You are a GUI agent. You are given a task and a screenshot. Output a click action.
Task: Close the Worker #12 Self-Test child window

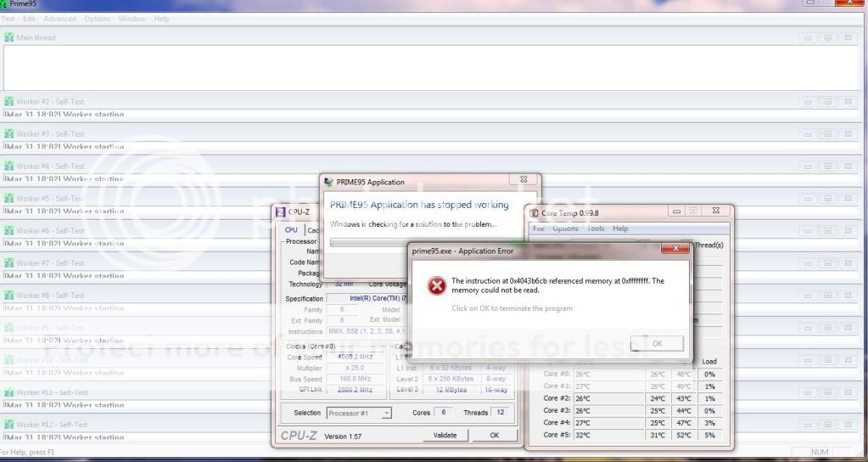(x=848, y=425)
